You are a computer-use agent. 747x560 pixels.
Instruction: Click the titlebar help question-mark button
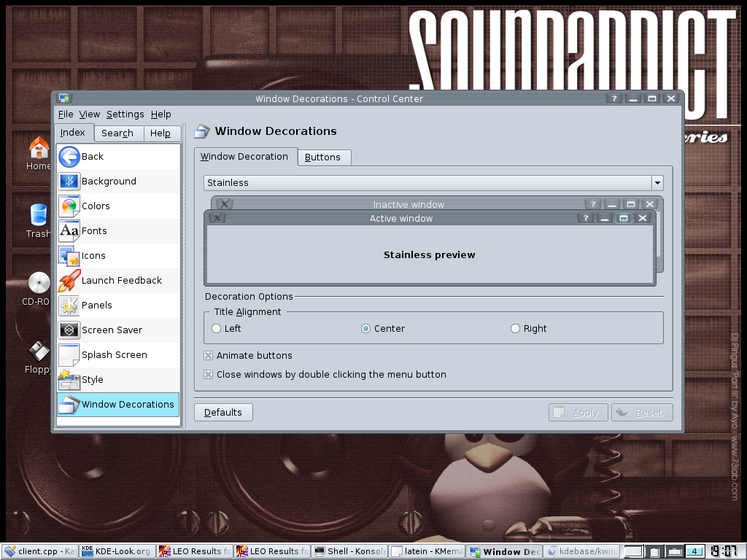(x=614, y=98)
